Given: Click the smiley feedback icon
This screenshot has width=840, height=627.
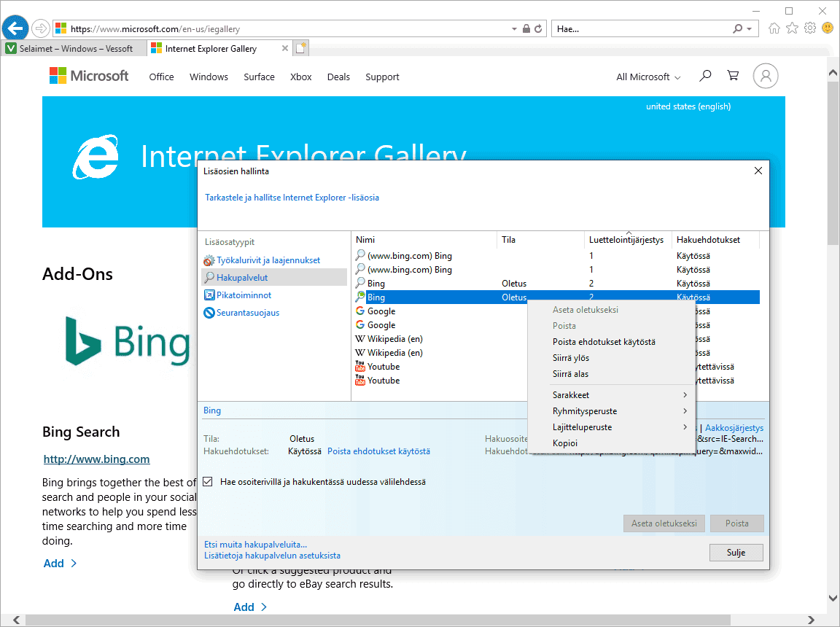Looking at the screenshot, I should click(x=828, y=28).
